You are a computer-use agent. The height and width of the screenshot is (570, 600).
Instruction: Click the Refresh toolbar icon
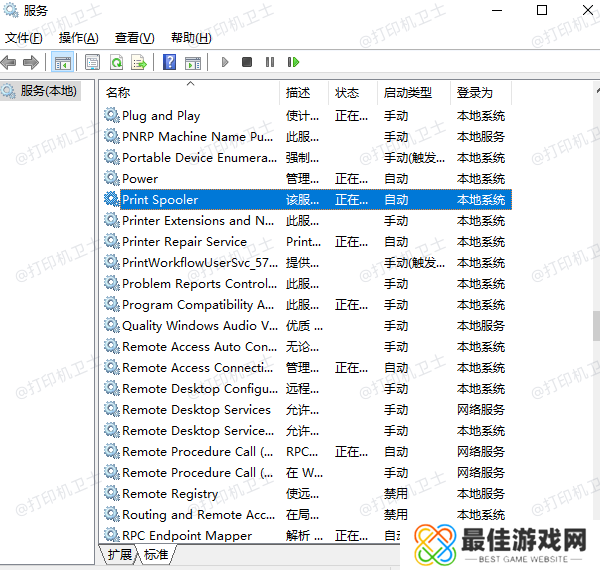[116, 62]
